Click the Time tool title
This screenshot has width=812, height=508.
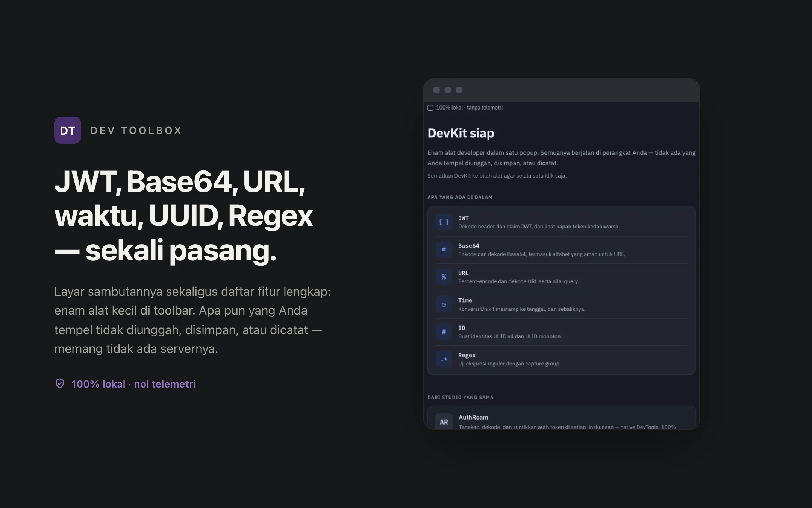pos(465,300)
